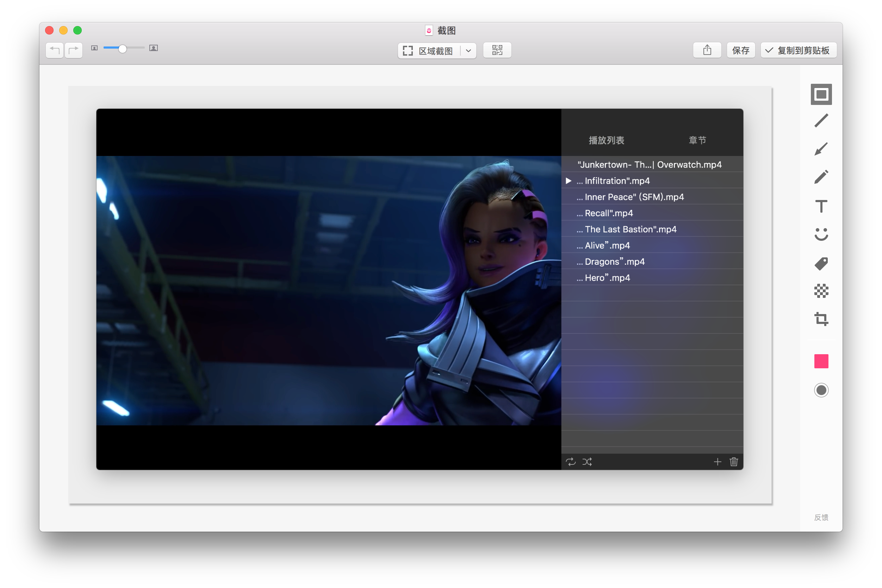Image resolution: width=882 pixels, height=588 pixels.
Task: Select the Recall".mp4 playlist entry
Action: tap(652, 213)
